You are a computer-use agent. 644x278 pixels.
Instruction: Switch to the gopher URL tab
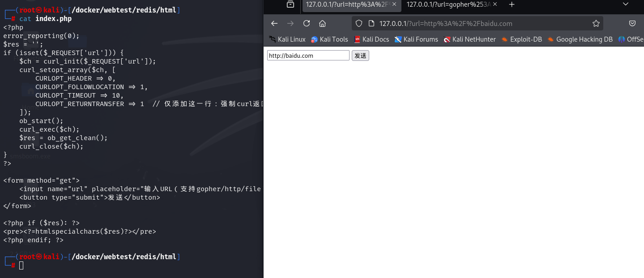point(448,4)
